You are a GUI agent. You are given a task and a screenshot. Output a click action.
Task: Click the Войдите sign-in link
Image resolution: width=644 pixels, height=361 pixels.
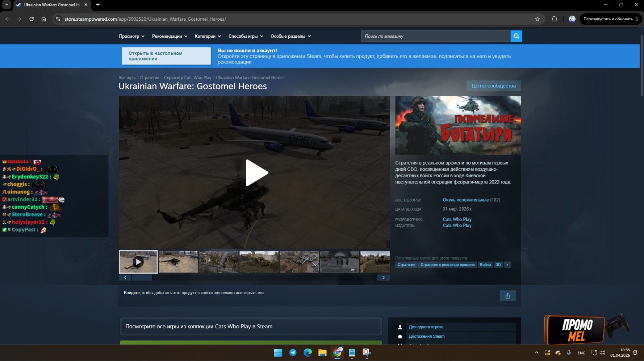pos(132,293)
